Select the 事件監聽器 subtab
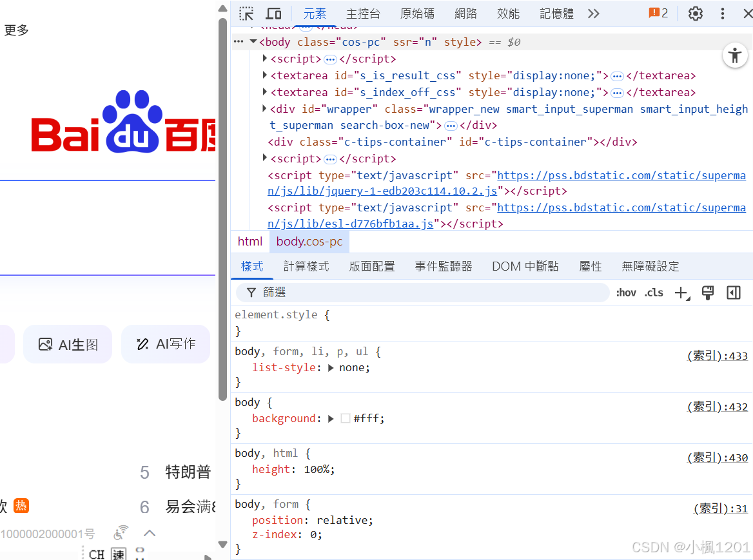Image resolution: width=753 pixels, height=560 pixels. point(444,266)
